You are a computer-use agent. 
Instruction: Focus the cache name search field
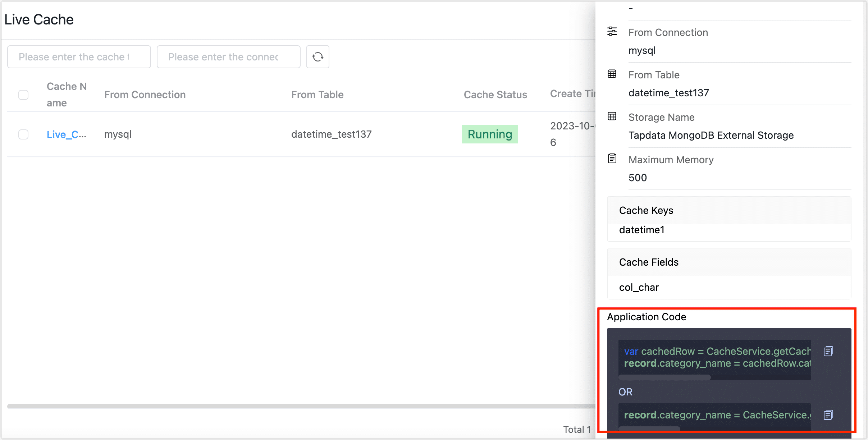[79, 57]
